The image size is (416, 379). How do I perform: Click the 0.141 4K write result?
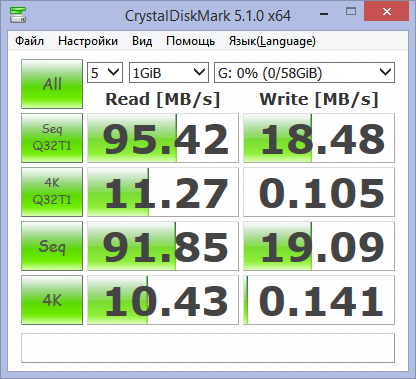point(319,300)
